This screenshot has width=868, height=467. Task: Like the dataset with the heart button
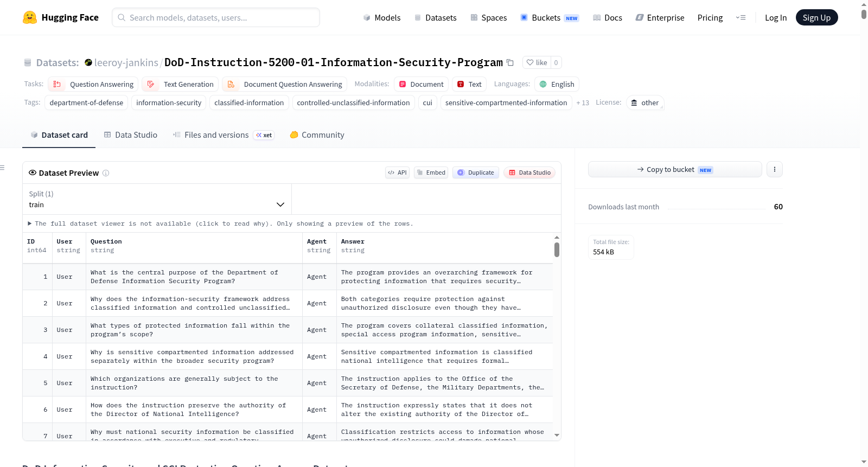pyautogui.click(x=537, y=62)
